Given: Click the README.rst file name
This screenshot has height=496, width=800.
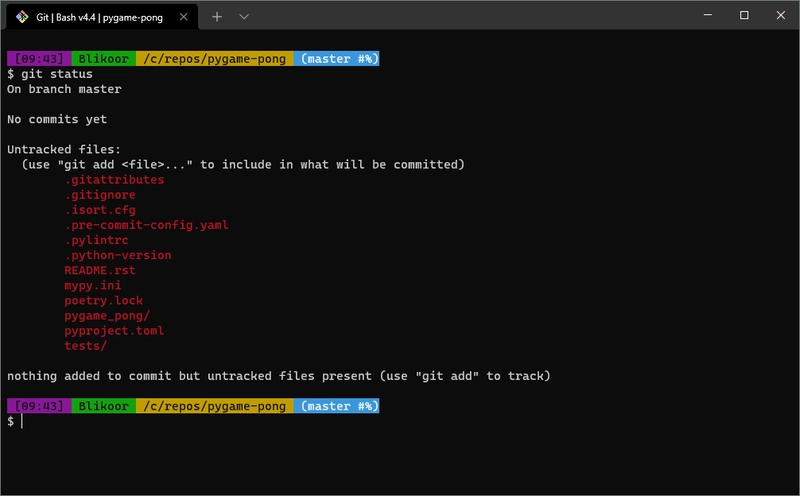Looking at the screenshot, I should point(100,270).
